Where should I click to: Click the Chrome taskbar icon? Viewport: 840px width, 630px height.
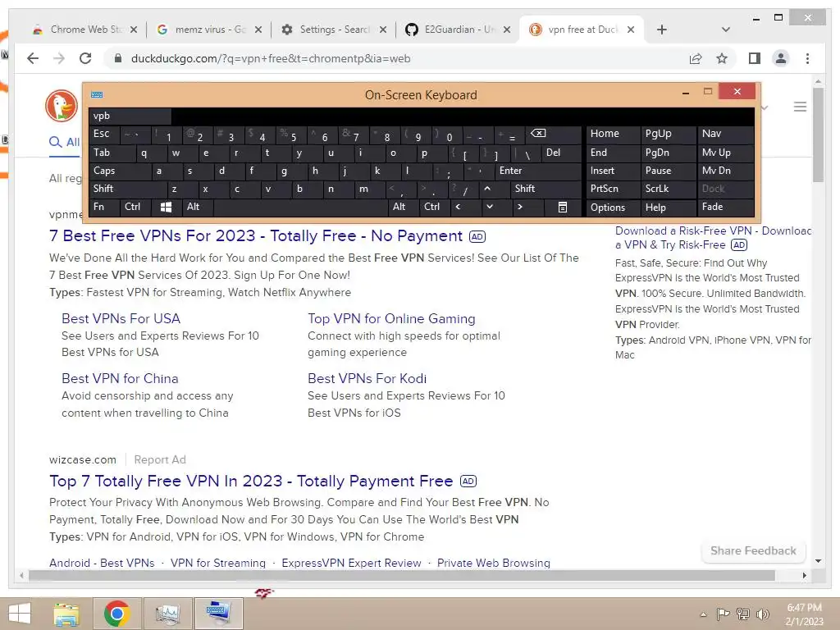[117, 614]
